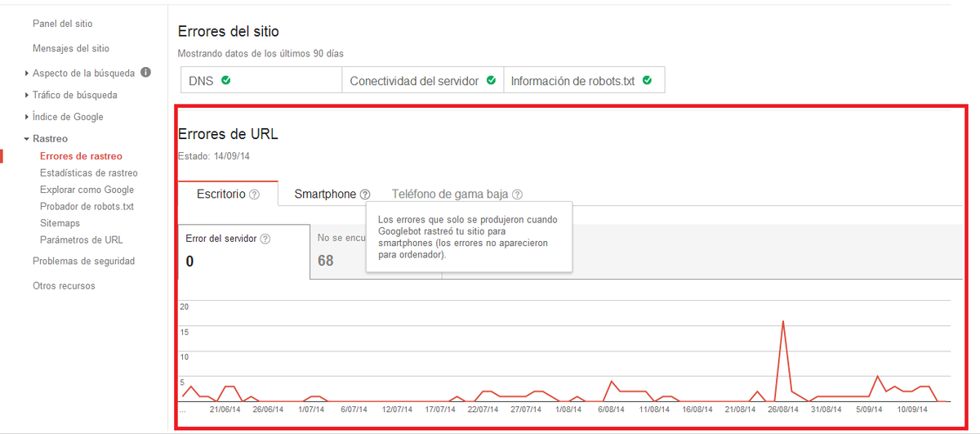Go to Probador de robots.txt
980x434 pixels.
[x=87, y=207]
